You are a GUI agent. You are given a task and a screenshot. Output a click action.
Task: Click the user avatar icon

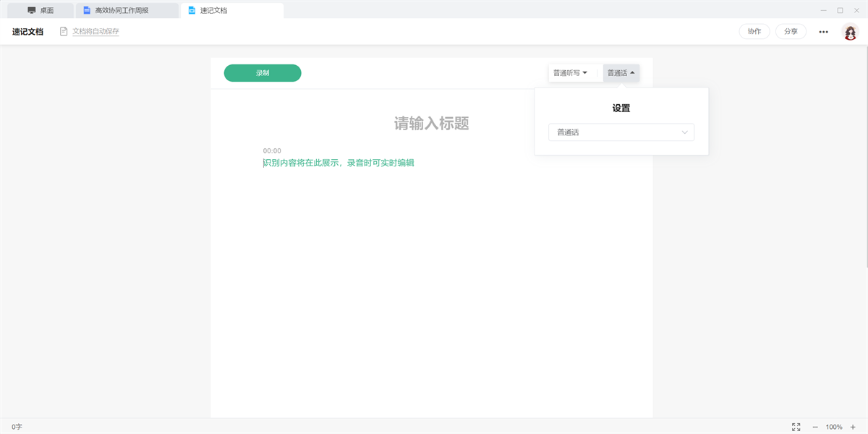click(850, 32)
